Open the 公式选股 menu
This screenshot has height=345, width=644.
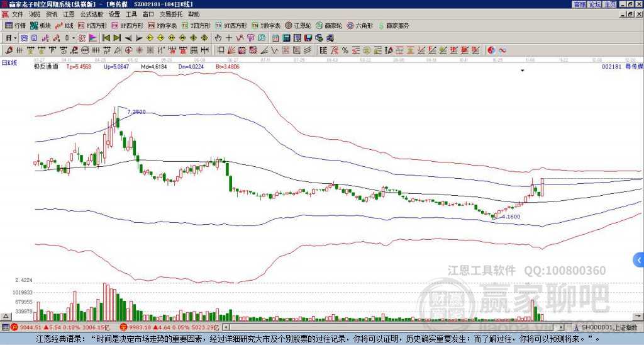point(92,14)
